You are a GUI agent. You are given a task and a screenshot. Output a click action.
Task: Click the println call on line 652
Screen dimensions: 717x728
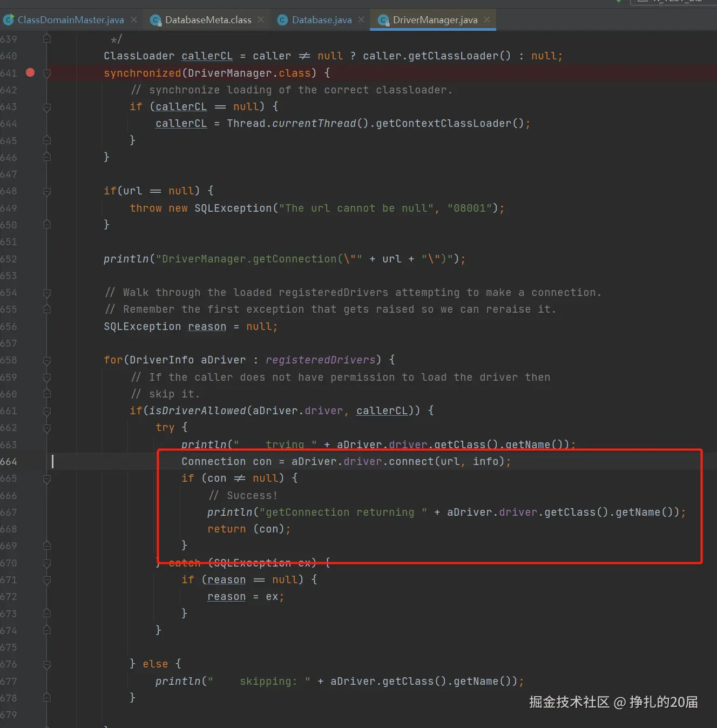tap(126, 259)
